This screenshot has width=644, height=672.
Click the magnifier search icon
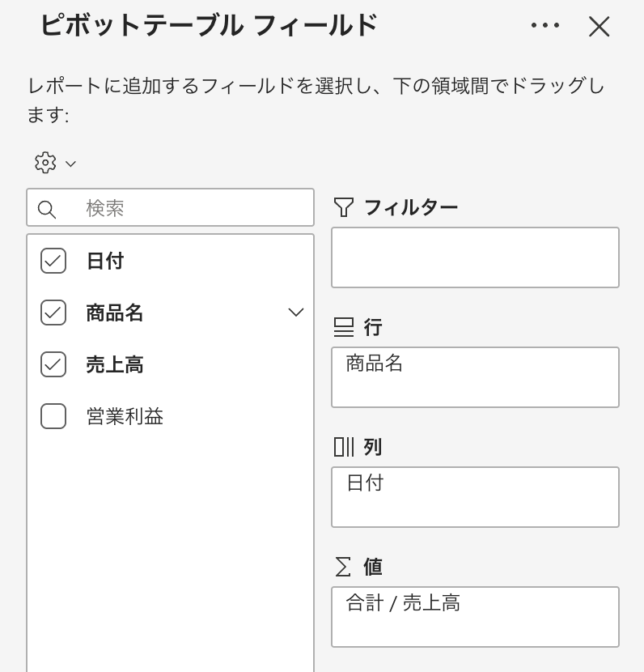click(x=47, y=209)
